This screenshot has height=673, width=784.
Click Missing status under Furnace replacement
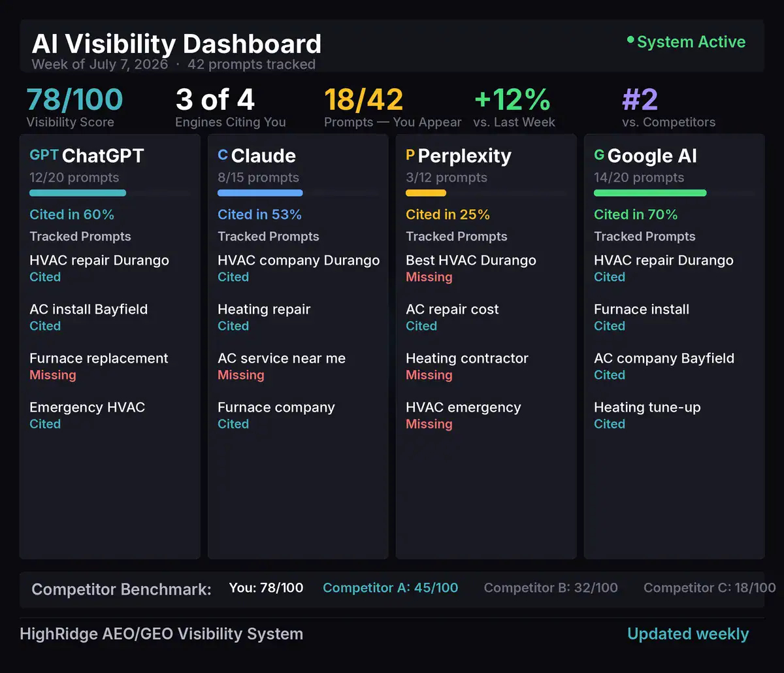click(x=53, y=375)
